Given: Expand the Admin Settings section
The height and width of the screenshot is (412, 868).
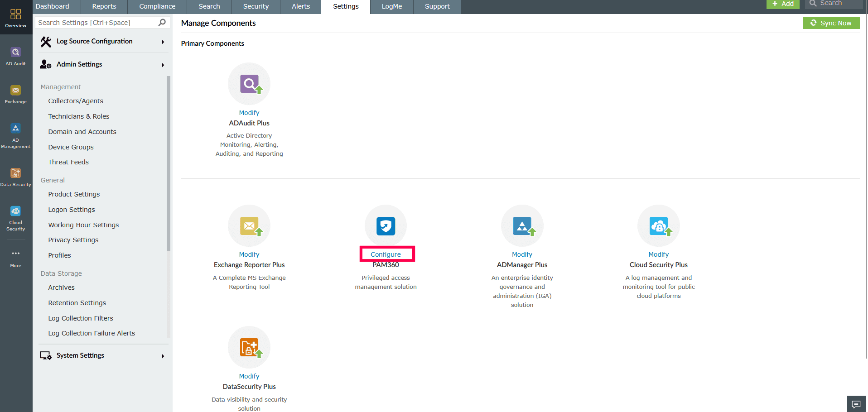Looking at the screenshot, I should (79, 64).
